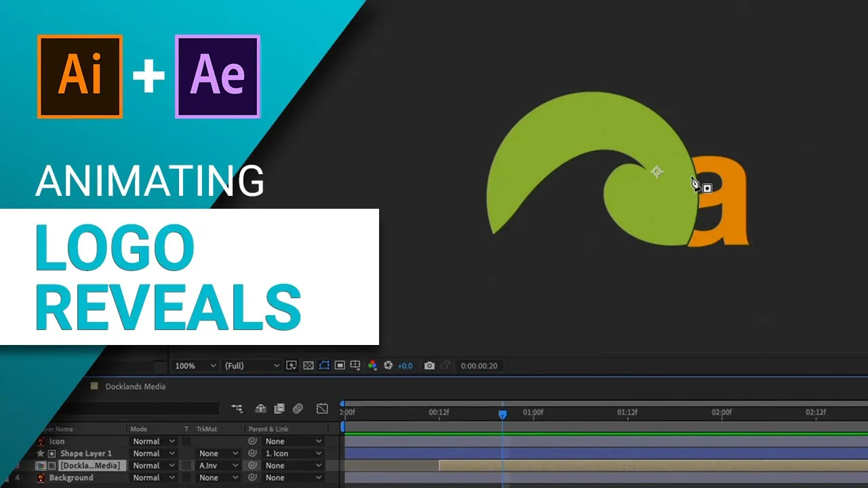Open the TrkMat dropdown for Shape Layer 1

tap(218, 453)
